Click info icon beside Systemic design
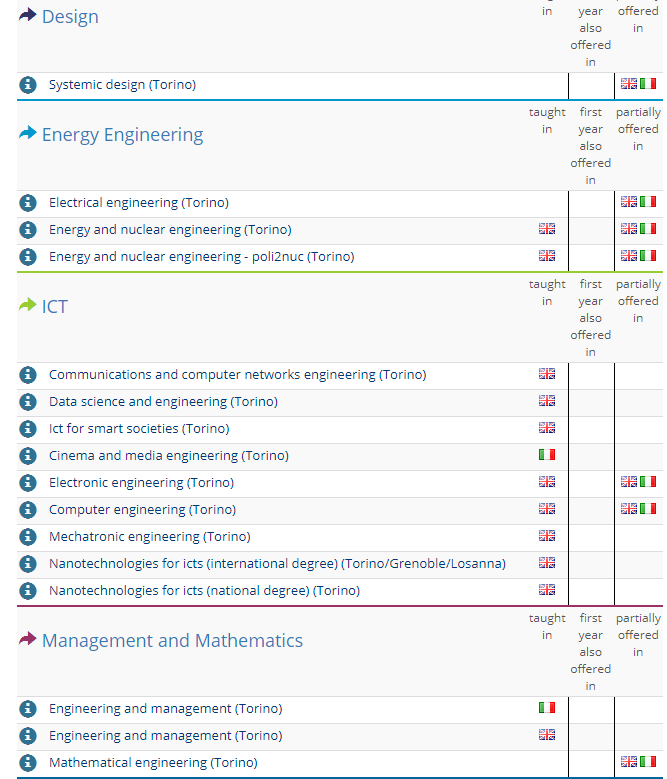The image size is (667, 779). (28, 85)
